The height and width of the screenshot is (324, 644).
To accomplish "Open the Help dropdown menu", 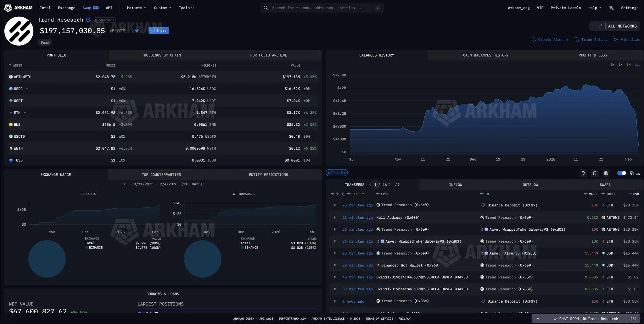I will click(595, 8).
